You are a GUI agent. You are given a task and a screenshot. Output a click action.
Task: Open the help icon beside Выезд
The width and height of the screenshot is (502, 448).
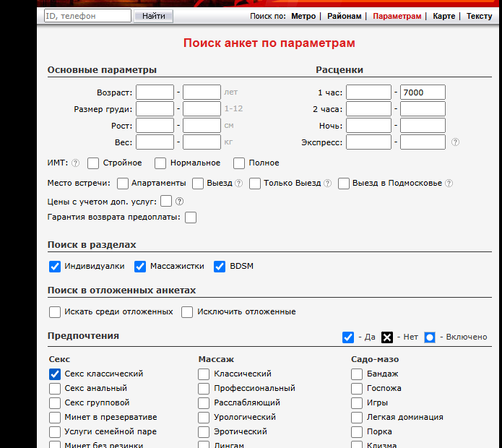239,183
